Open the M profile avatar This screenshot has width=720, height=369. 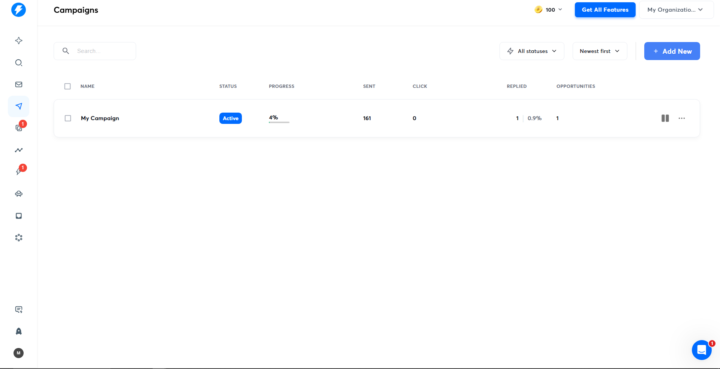point(18,353)
